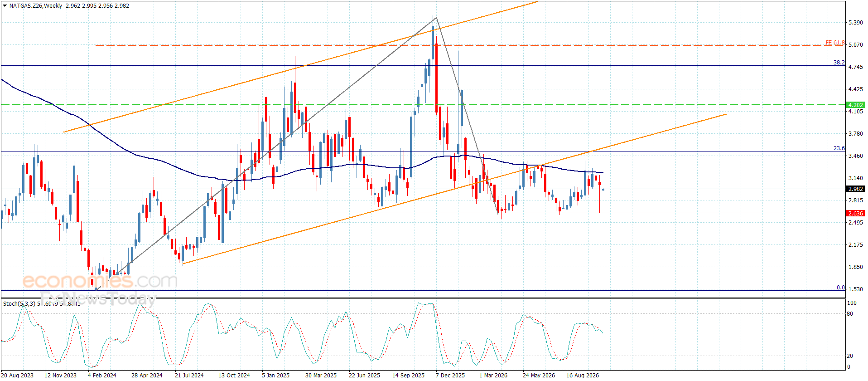Click the OHLC values 2.962 2.995 2.956 2.982
The width and height of the screenshot is (868, 381).
coord(97,6)
